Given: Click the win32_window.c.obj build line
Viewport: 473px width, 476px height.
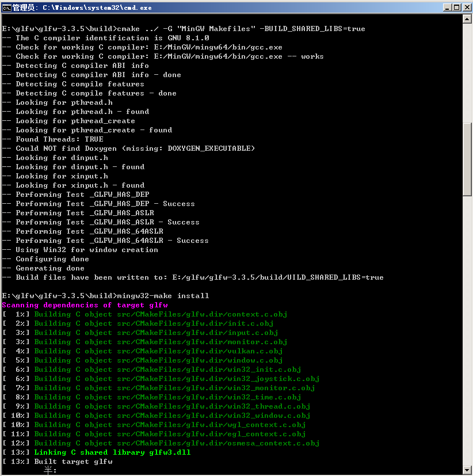Looking at the screenshot, I should (157, 416).
